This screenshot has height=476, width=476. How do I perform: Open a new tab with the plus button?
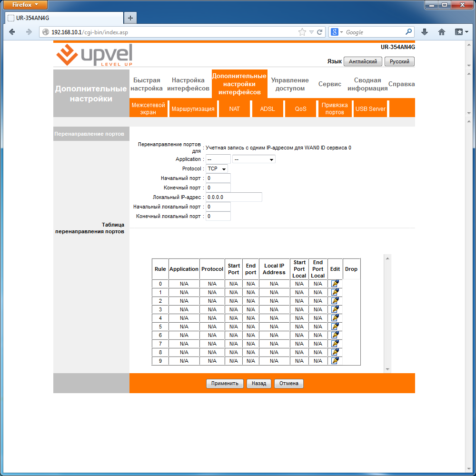click(130, 18)
